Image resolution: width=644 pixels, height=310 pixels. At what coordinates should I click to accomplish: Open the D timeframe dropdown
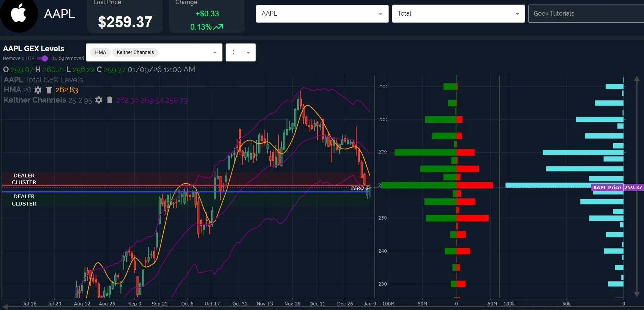coord(240,52)
